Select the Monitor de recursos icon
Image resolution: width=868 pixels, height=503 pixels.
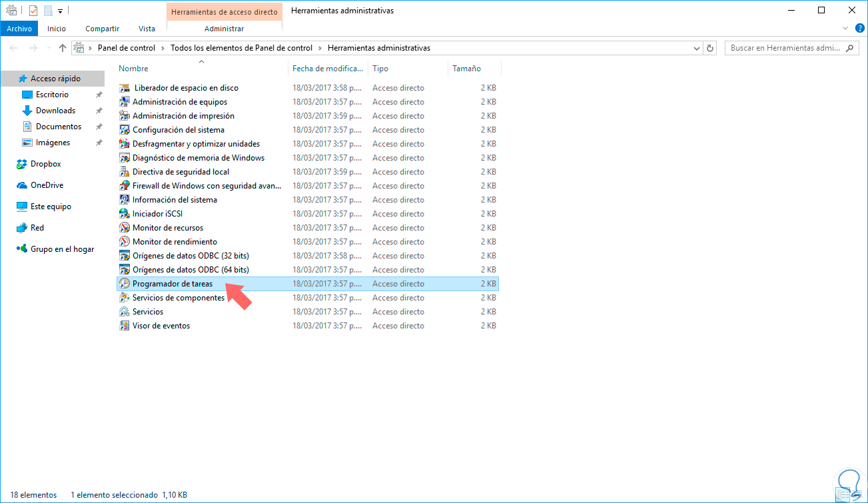pos(125,228)
